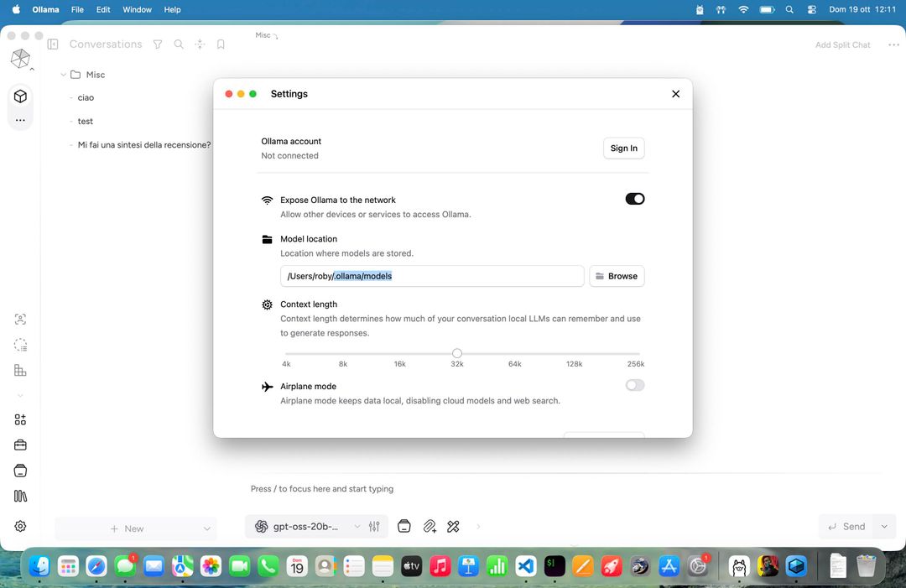906x588 pixels.
Task: Click Browse for model location
Action: (617, 276)
